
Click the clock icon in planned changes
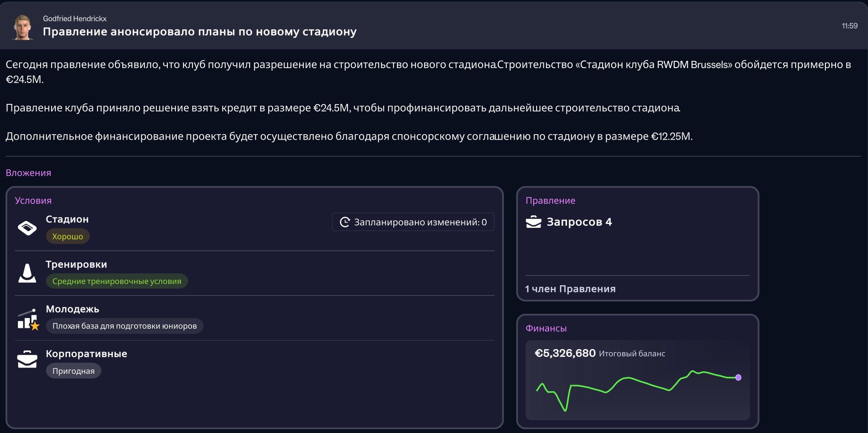345,222
